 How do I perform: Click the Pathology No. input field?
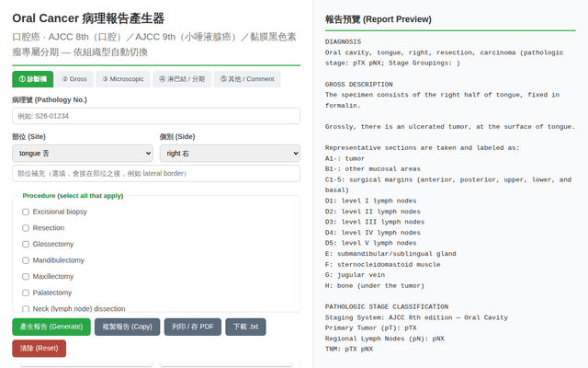tap(156, 116)
